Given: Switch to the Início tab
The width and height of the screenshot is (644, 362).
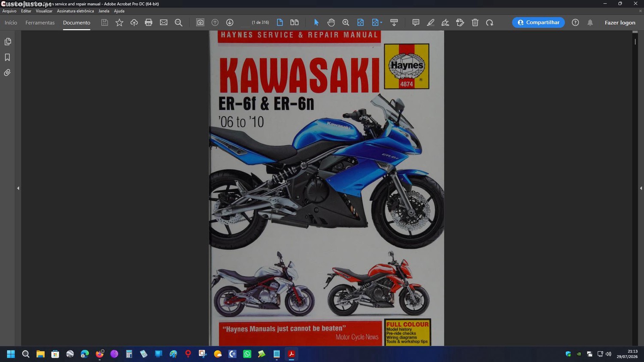Looking at the screenshot, I should point(11,23).
